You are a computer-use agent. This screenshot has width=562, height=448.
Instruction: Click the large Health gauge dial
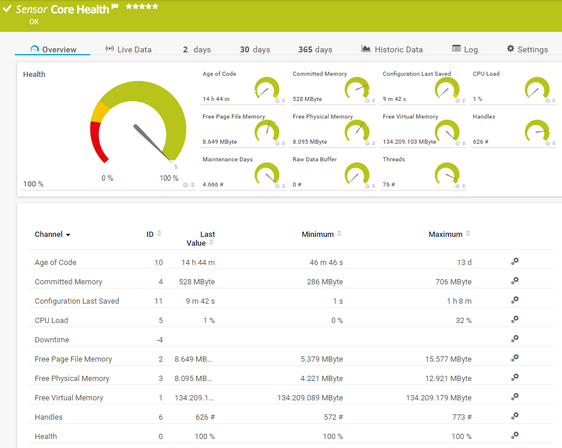pyautogui.click(x=138, y=122)
